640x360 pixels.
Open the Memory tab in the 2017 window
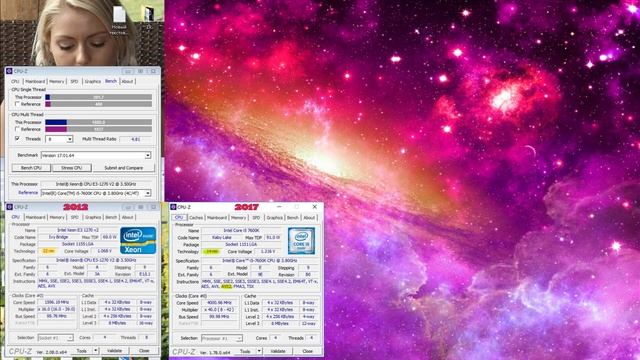[x=239, y=218]
